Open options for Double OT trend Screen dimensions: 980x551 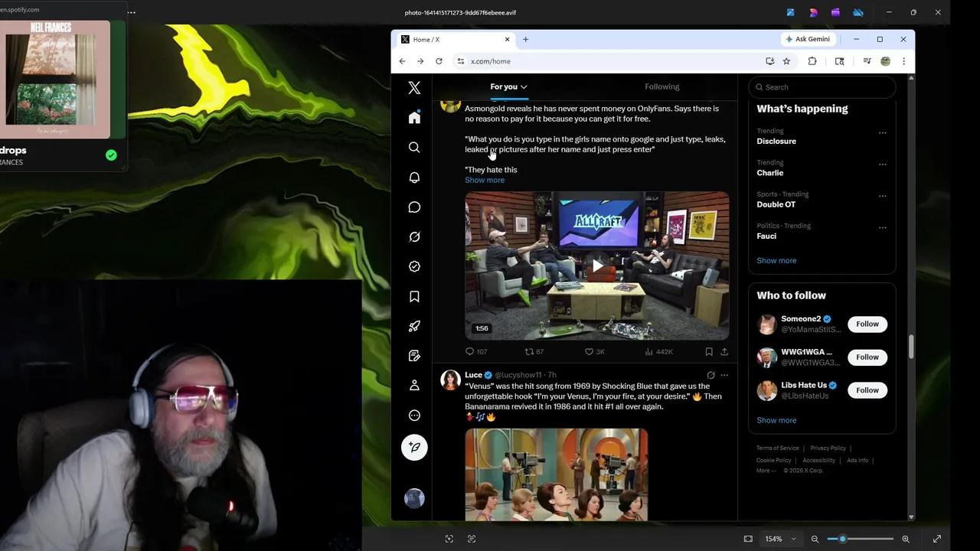point(883,196)
